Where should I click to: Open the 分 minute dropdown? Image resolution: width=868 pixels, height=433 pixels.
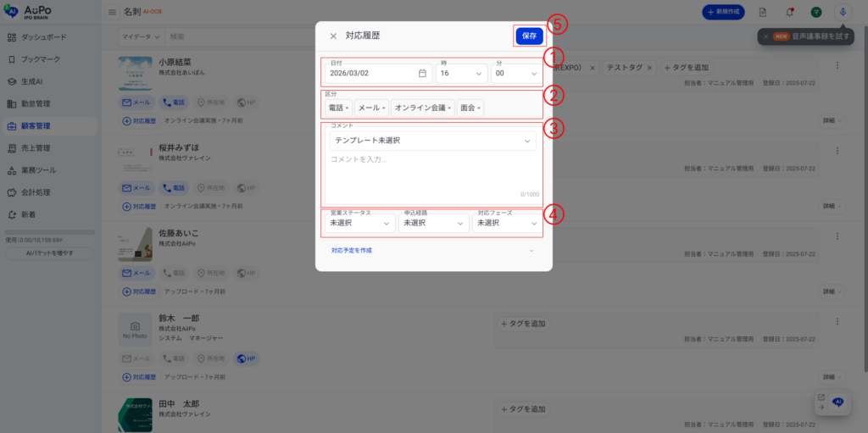[515, 74]
